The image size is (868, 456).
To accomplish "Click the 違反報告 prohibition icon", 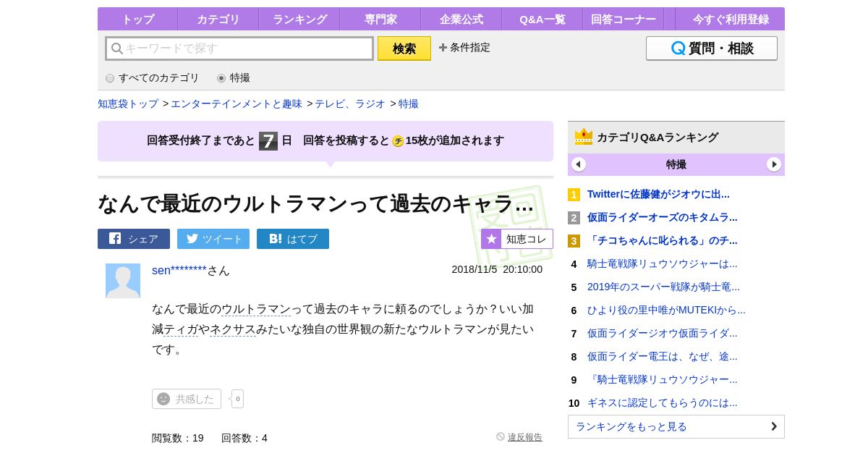I will pos(501,436).
